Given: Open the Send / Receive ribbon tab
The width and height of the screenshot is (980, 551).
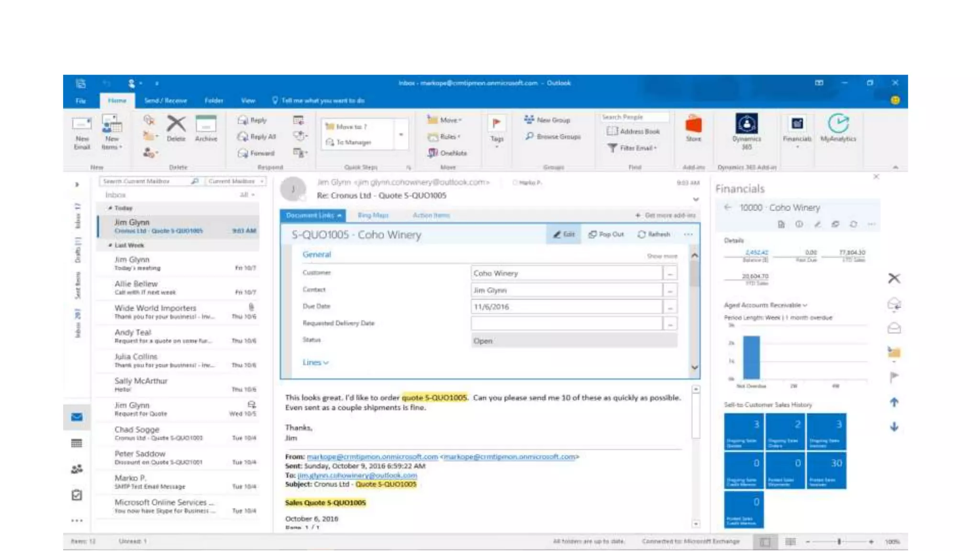Looking at the screenshot, I should click(166, 100).
